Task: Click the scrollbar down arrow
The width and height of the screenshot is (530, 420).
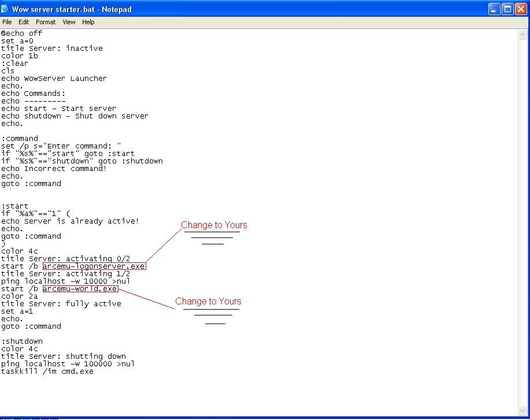Action: (x=522, y=410)
